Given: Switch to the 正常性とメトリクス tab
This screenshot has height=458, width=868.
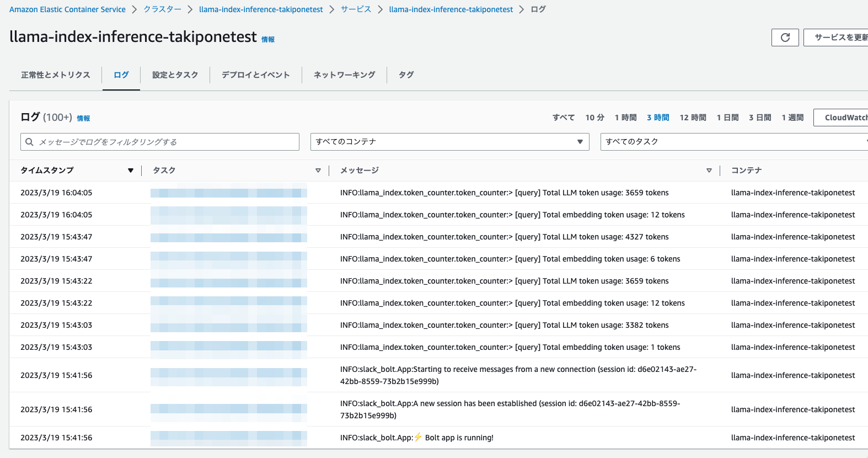Looking at the screenshot, I should [56, 75].
